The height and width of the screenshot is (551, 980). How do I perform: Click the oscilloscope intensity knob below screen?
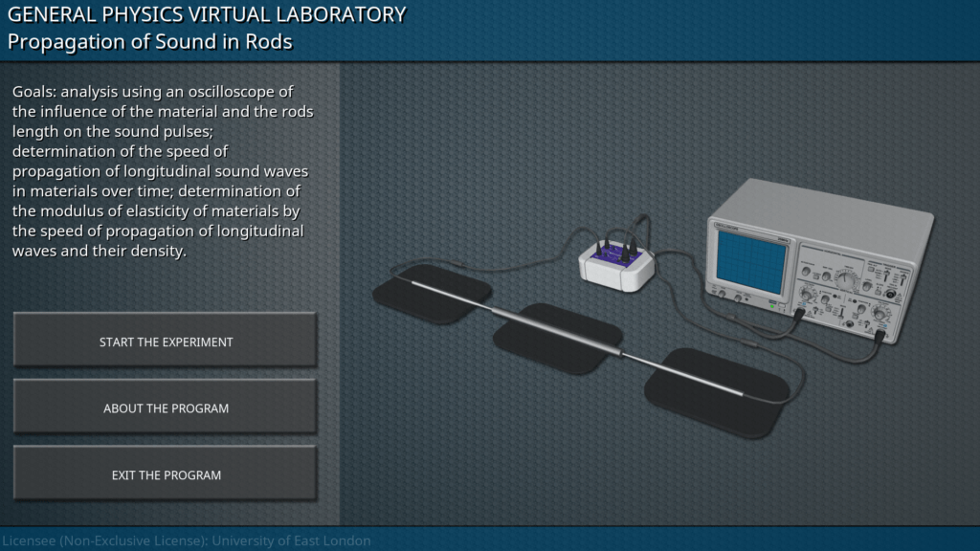pyautogui.click(x=720, y=293)
